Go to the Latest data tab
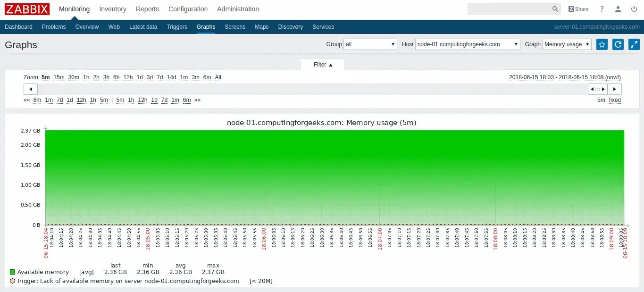644x292 pixels. [x=143, y=27]
